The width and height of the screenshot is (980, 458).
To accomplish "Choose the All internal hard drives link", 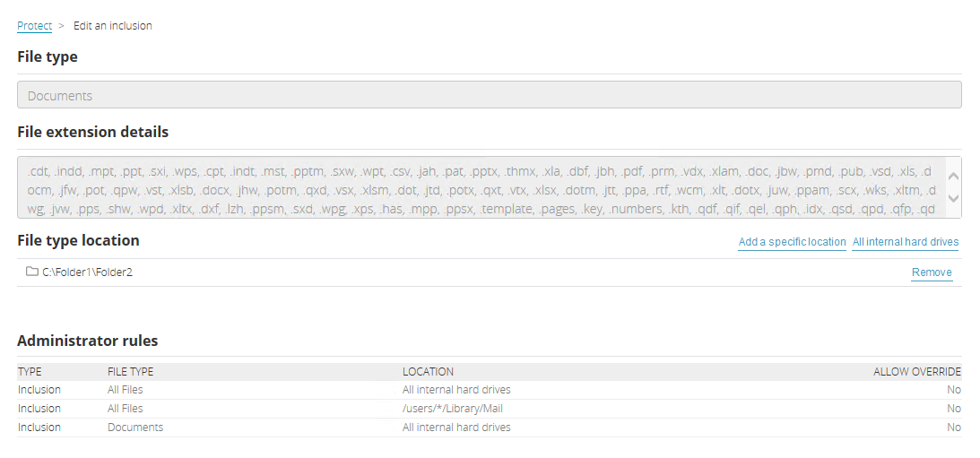I will coord(905,242).
